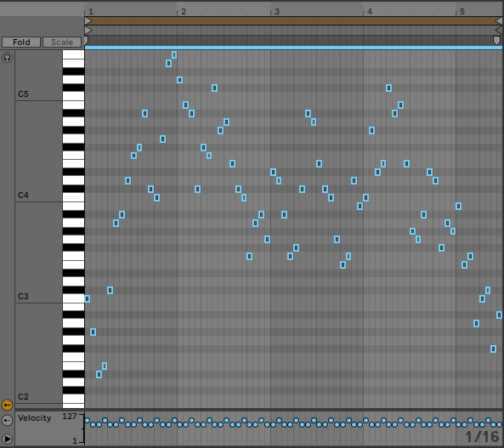
Task: Click the C5 label in note ruler
Action: click(23, 94)
